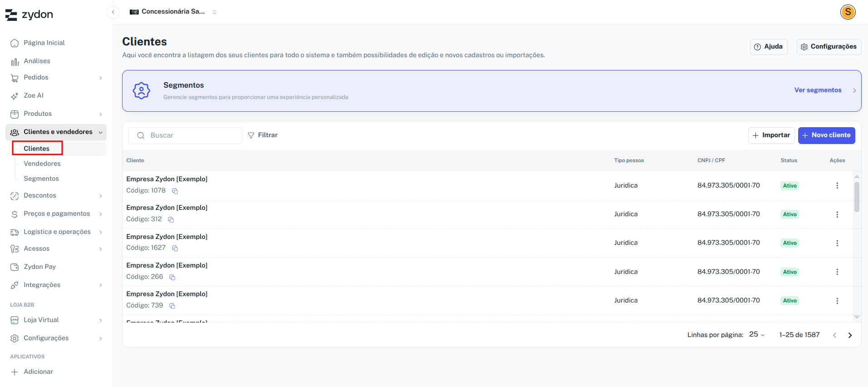
Task: Click the Ativo status badge for Código 1078
Action: (790, 186)
